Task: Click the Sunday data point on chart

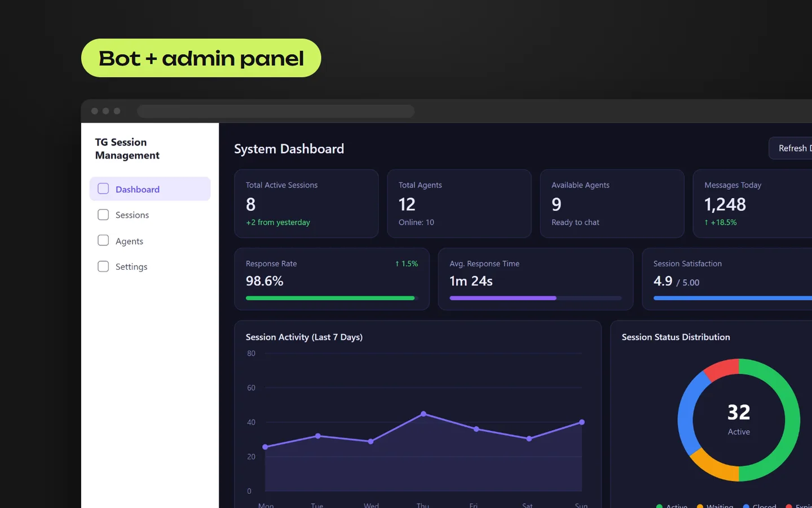Action: click(582, 422)
